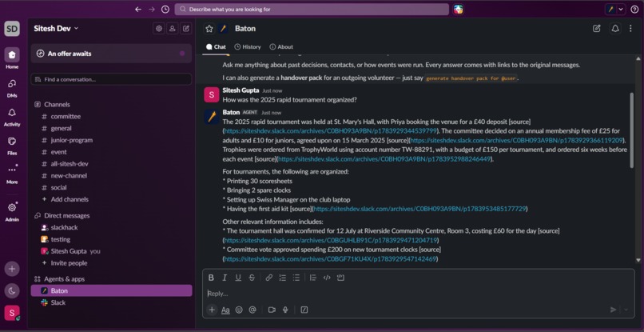The width and height of the screenshot is (644, 332).
Task: Record an audio clip with microphone
Action: [285, 310]
